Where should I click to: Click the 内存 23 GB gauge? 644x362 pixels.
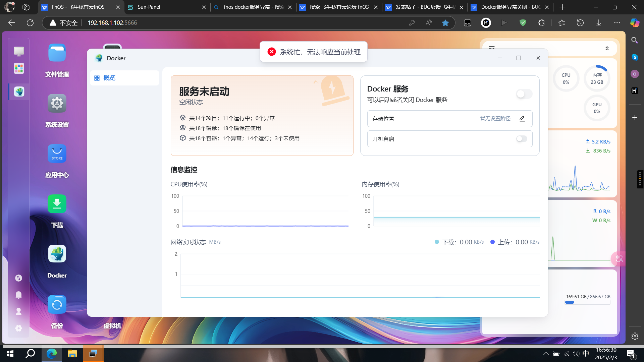pos(597,79)
